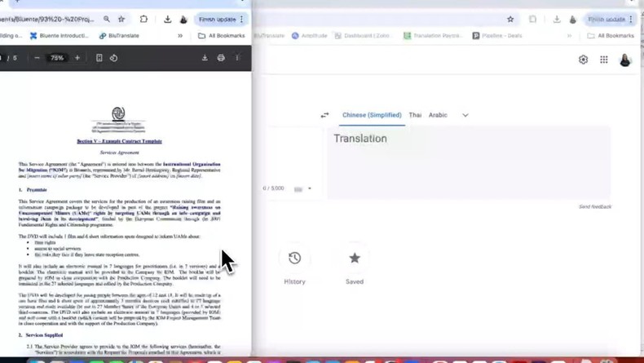Click Finish update in right Chrome window
The width and height of the screenshot is (644, 363).
[x=607, y=19]
